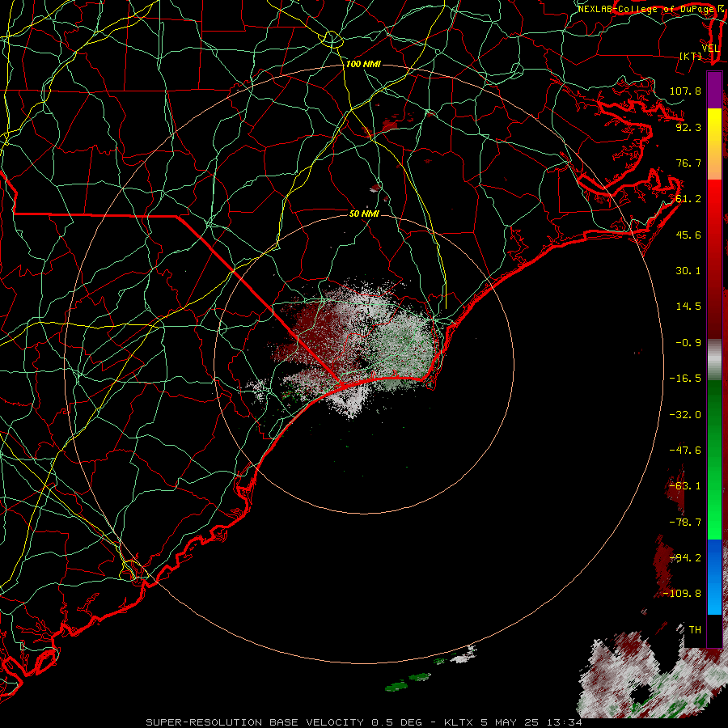
Task: Click the 14.5 velocity scale value
Action: pyautogui.click(x=688, y=307)
